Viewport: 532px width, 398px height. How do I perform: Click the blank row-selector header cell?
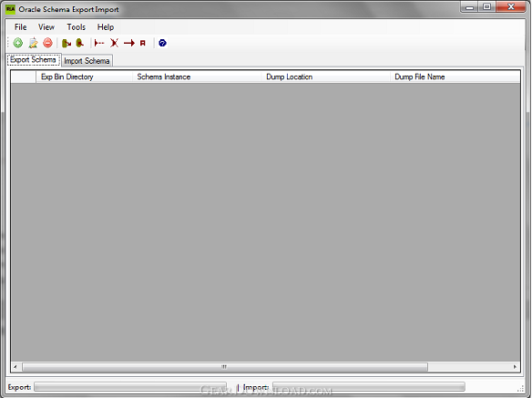(x=24, y=77)
